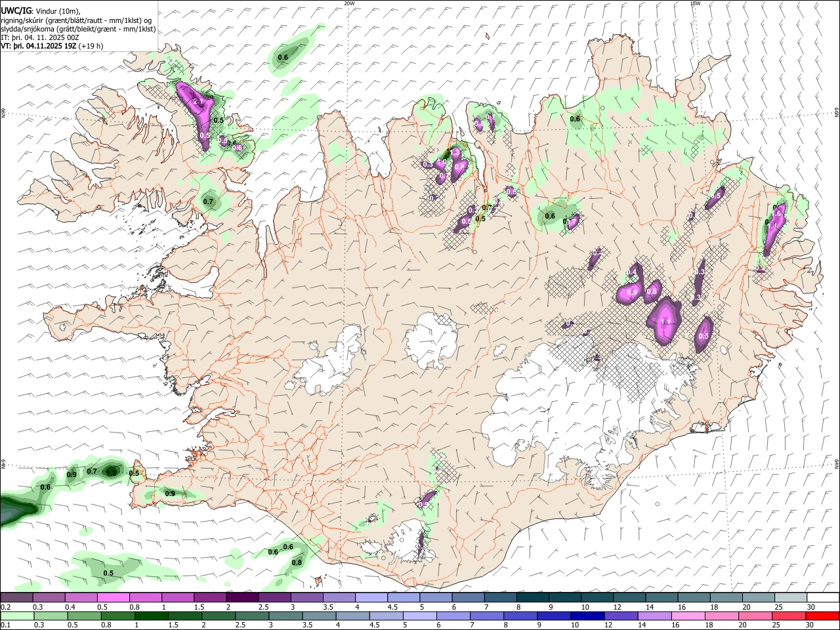Pick bright red 30 swatch on lower scale

point(823,616)
